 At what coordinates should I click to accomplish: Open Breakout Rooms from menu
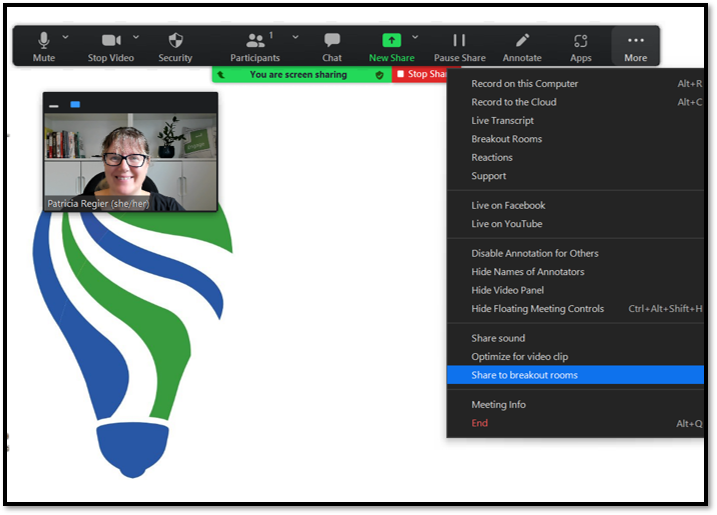[575, 139]
